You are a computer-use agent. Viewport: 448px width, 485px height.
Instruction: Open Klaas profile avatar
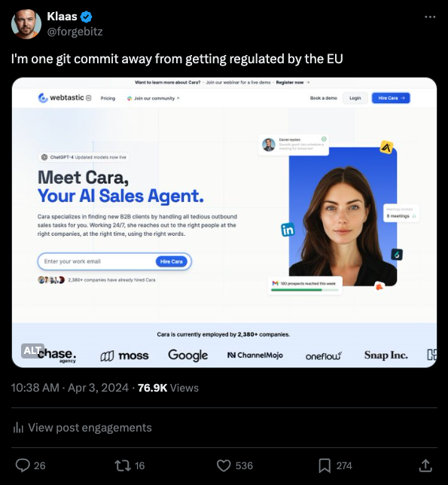click(26, 24)
